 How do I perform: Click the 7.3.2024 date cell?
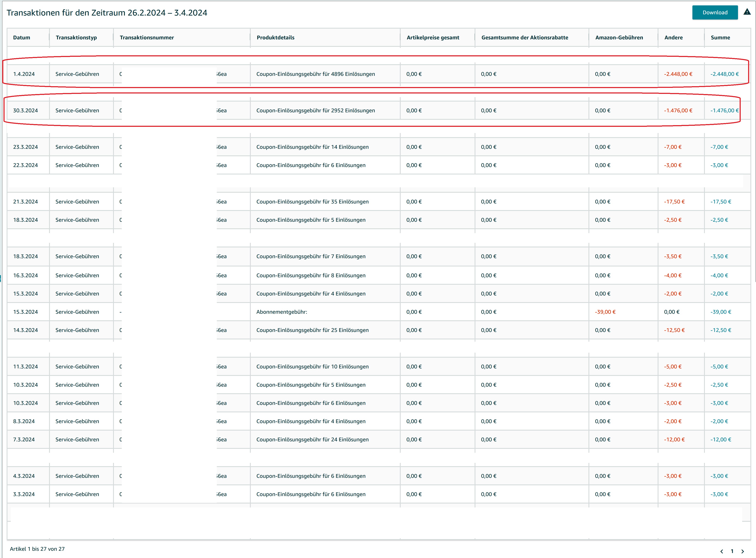pos(24,439)
